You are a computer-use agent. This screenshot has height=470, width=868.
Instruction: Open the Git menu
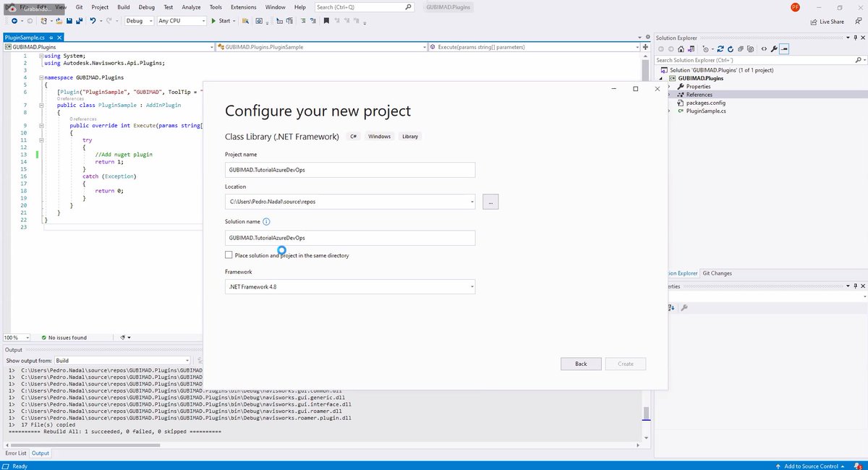tap(80, 7)
